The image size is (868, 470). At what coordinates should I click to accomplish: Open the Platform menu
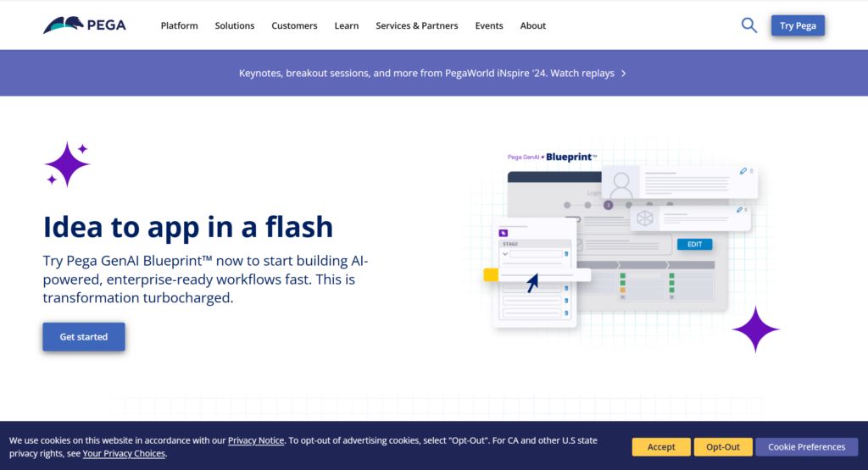click(180, 25)
